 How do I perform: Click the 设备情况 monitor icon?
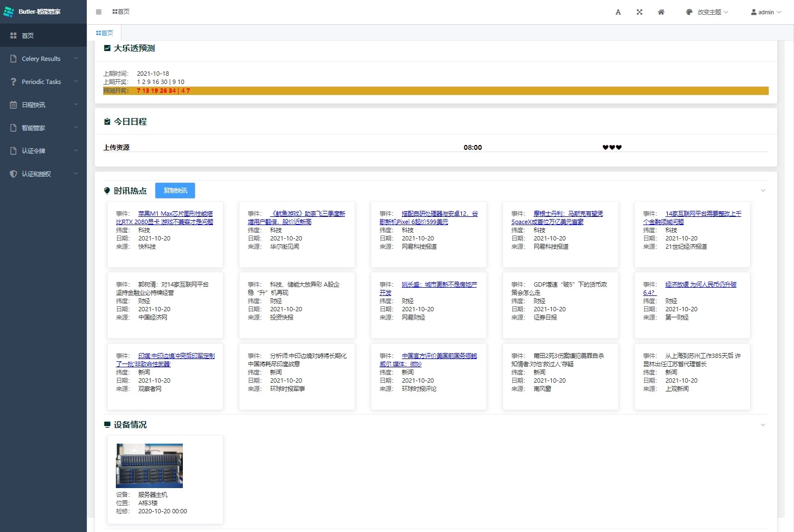coord(107,425)
